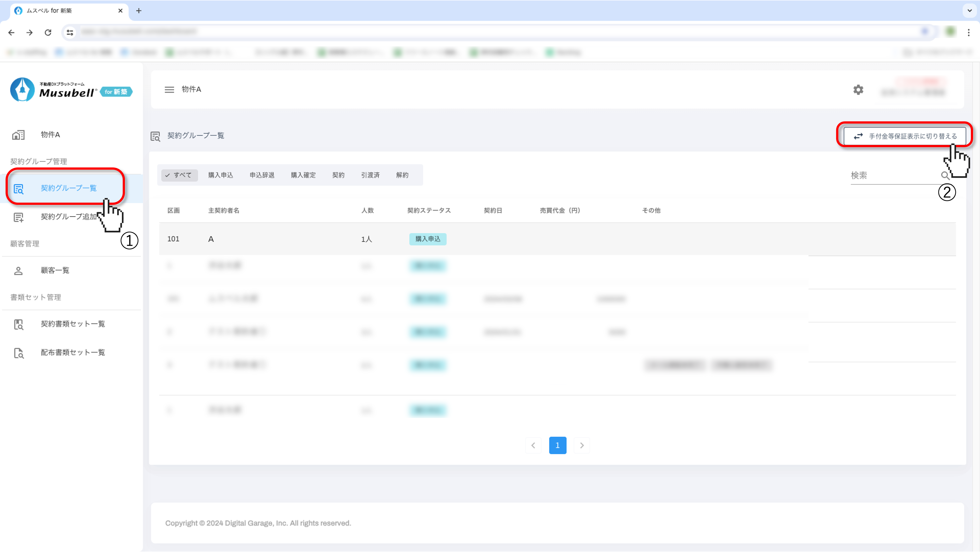Click the 契約書類セット一覧 document icon
The width and height of the screenshot is (980, 552).
pyautogui.click(x=18, y=324)
